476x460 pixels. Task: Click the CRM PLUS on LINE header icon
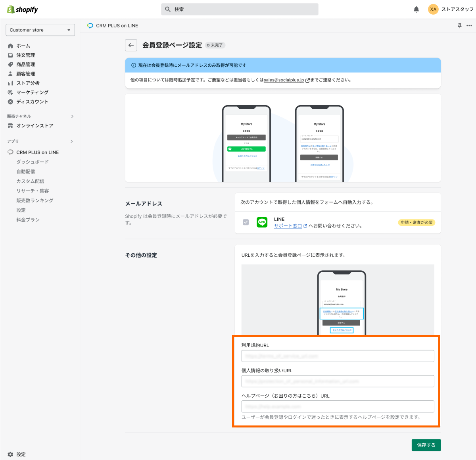click(x=90, y=25)
